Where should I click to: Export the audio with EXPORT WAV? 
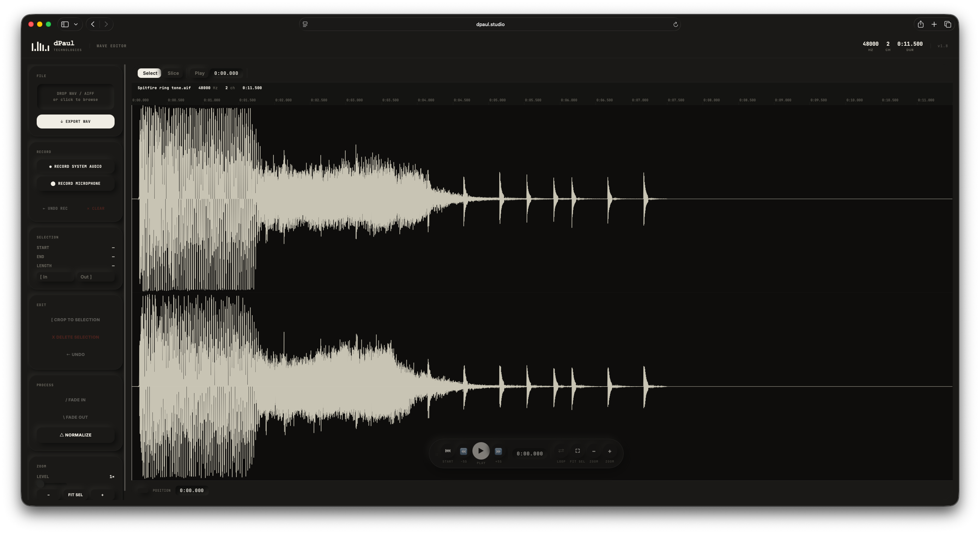click(x=75, y=121)
